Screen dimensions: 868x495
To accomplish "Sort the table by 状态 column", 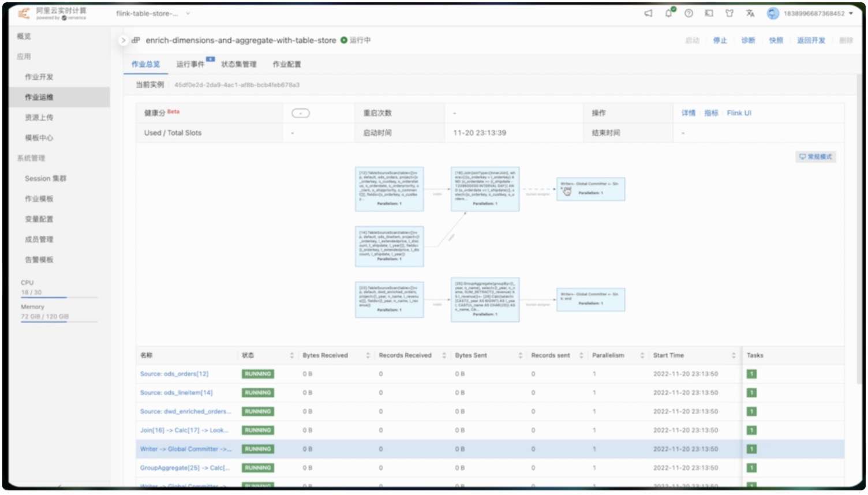I will 291,355.
